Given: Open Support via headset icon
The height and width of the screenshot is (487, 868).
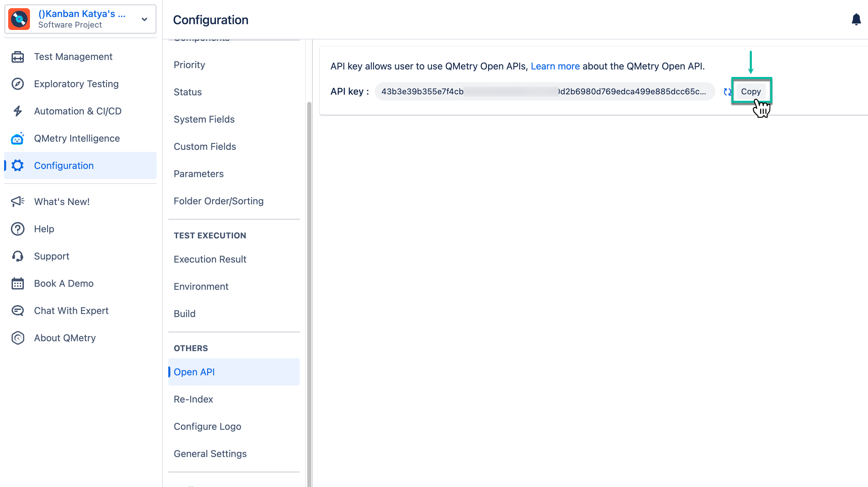Looking at the screenshot, I should (x=17, y=256).
